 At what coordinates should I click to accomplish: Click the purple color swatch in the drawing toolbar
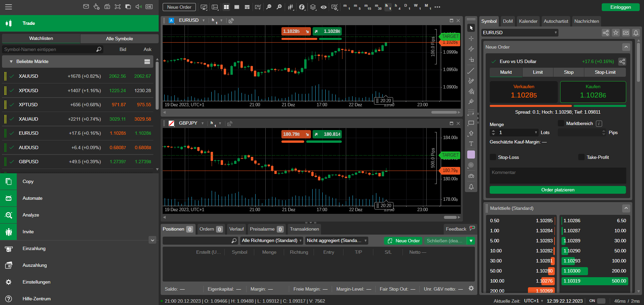pyautogui.click(x=471, y=155)
